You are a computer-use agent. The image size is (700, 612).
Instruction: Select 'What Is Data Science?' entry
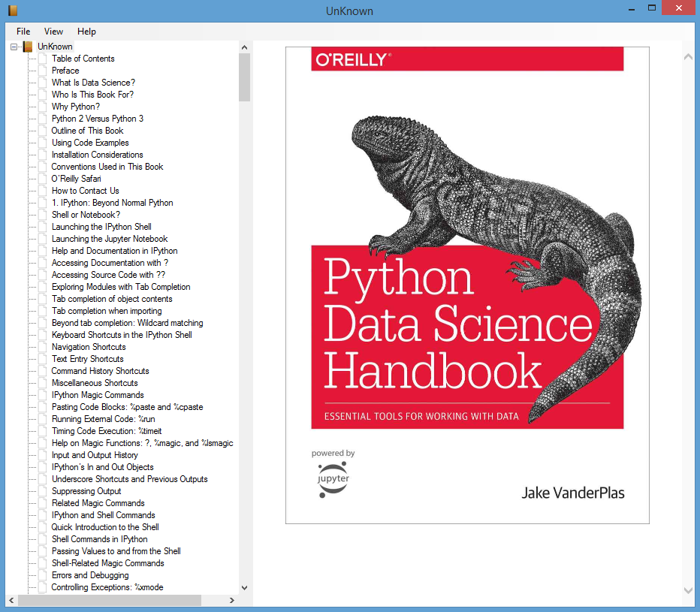click(x=93, y=83)
